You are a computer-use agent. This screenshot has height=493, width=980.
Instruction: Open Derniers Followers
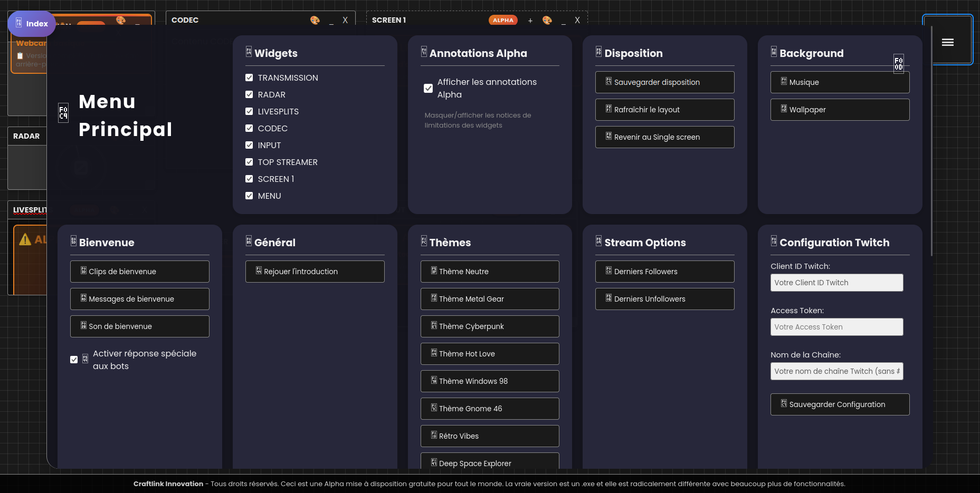click(x=664, y=271)
